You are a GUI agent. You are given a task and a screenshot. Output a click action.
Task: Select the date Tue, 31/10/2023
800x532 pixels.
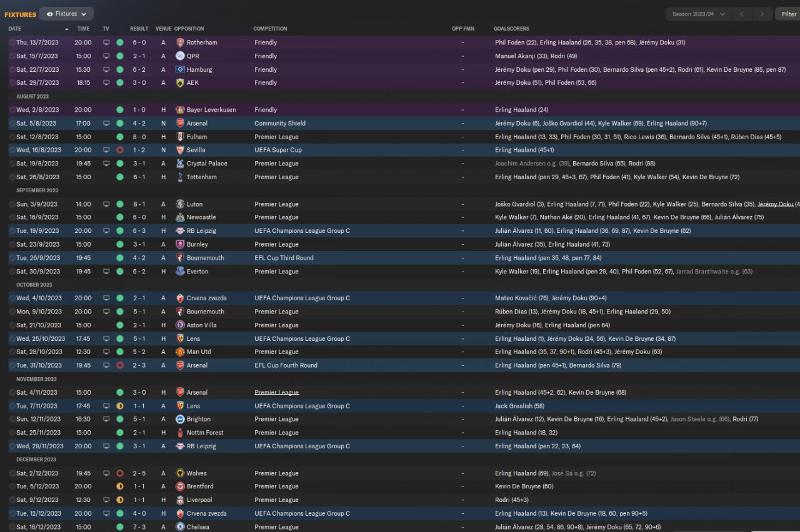[x=39, y=365]
